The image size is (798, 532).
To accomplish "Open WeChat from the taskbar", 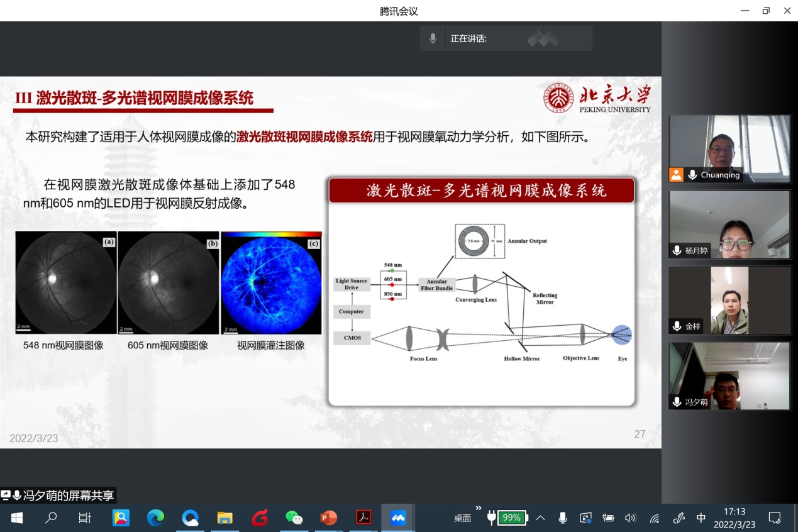I will point(294,518).
